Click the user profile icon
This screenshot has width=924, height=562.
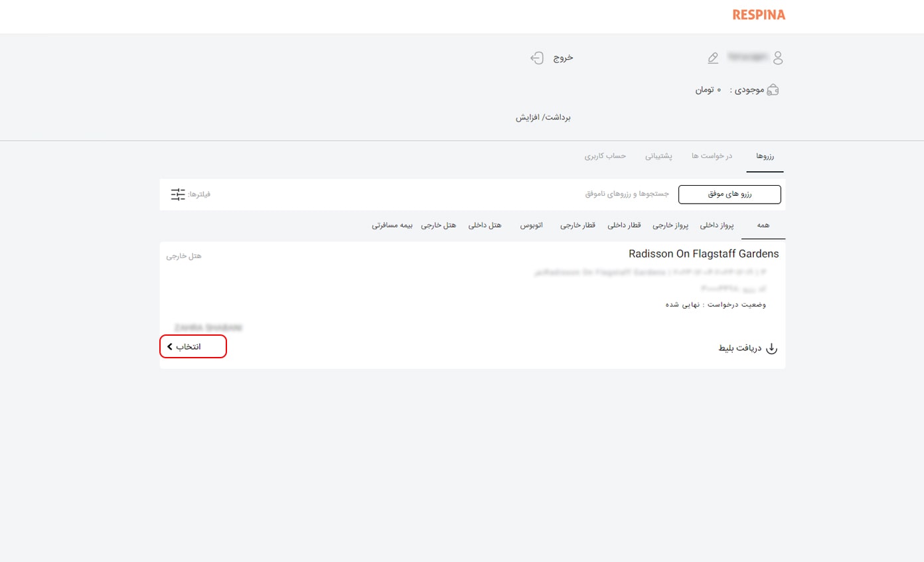(778, 58)
